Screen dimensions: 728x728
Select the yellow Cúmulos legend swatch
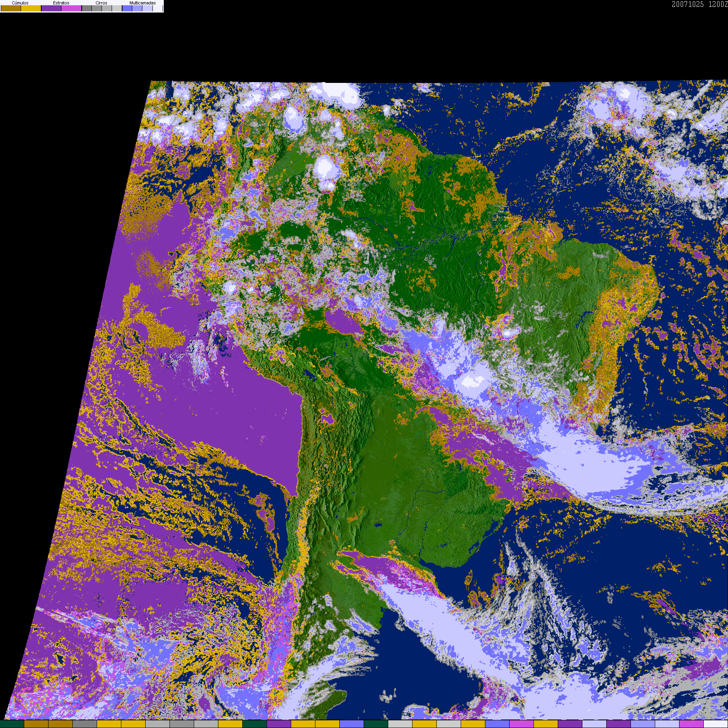pos(31,8)
